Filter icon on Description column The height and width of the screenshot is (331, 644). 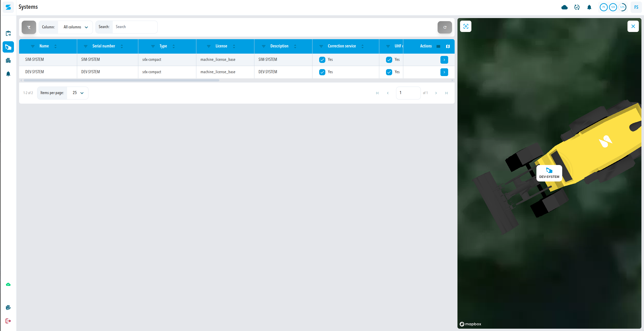(x=264, y=46)
